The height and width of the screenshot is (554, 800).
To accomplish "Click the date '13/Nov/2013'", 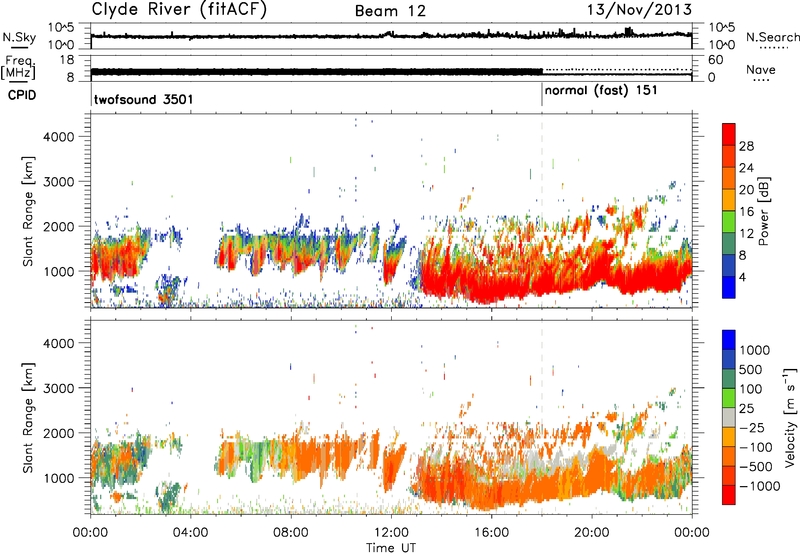I will tap(639, 9).
